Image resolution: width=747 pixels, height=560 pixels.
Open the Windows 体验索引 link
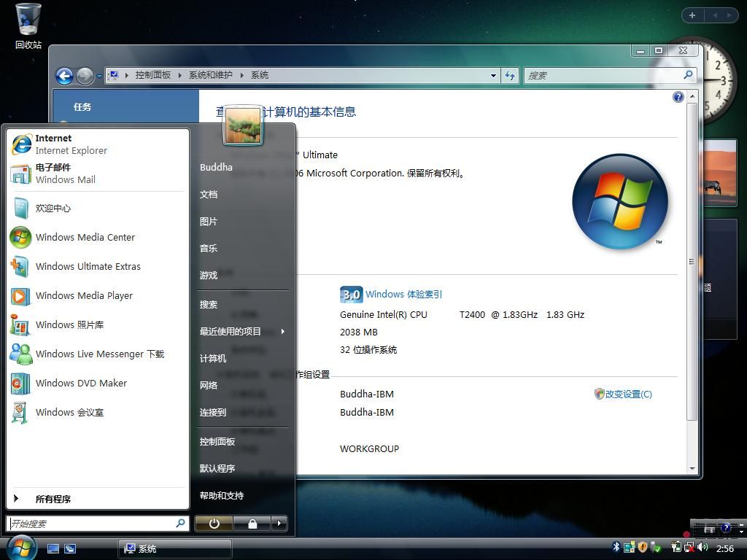point(403,294)
